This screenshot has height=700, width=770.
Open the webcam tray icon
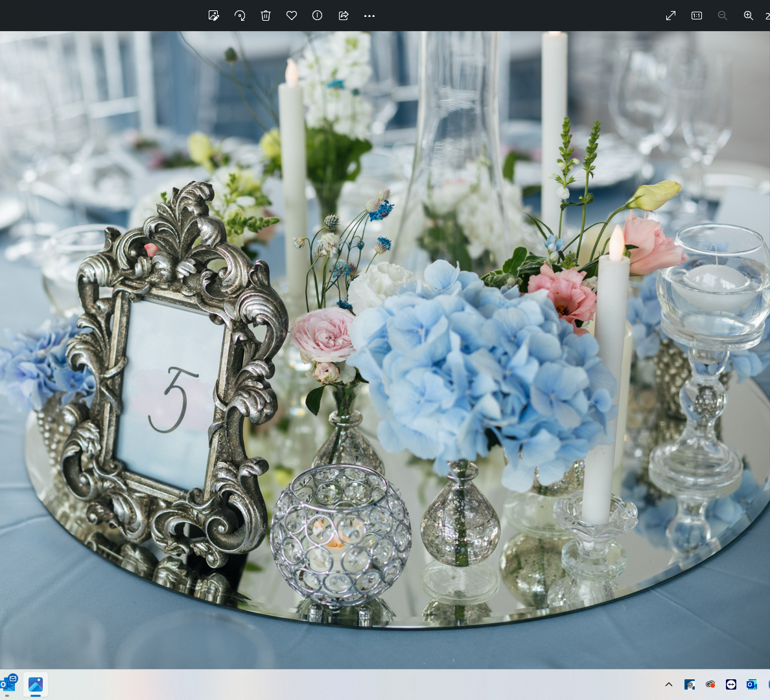[690, 684]
